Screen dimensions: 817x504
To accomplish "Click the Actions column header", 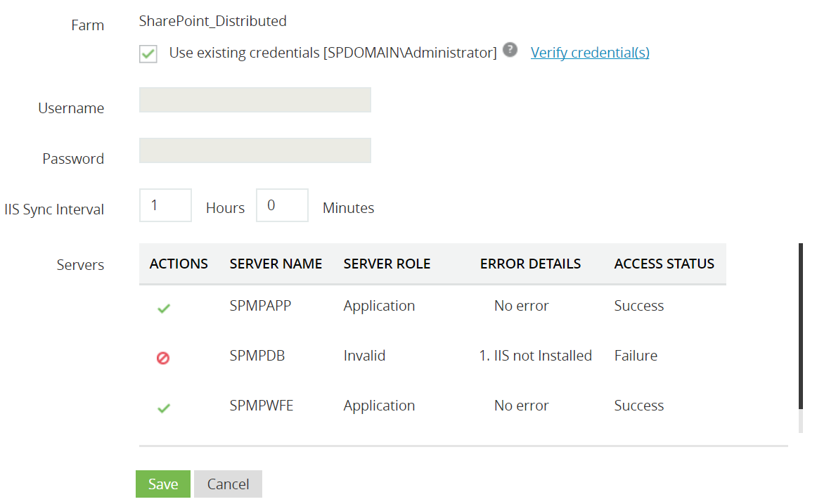I will (179, 264).
